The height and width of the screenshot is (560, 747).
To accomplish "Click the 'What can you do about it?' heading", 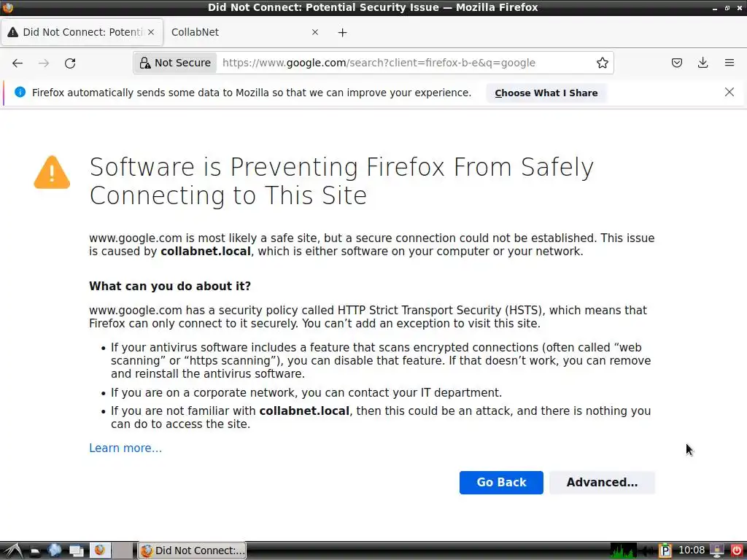I will 170,286.
